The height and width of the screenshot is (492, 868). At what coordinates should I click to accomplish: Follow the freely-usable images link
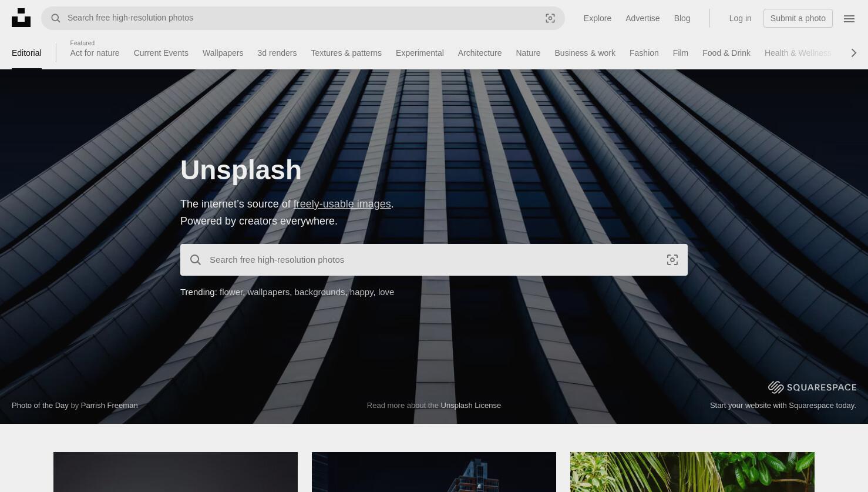point(342,204)
